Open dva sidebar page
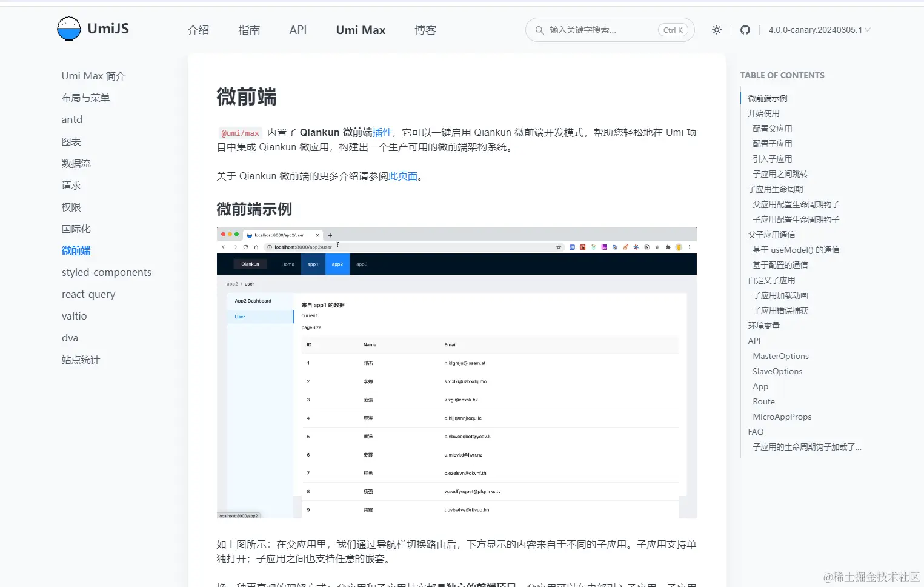 tap(70, 338)
